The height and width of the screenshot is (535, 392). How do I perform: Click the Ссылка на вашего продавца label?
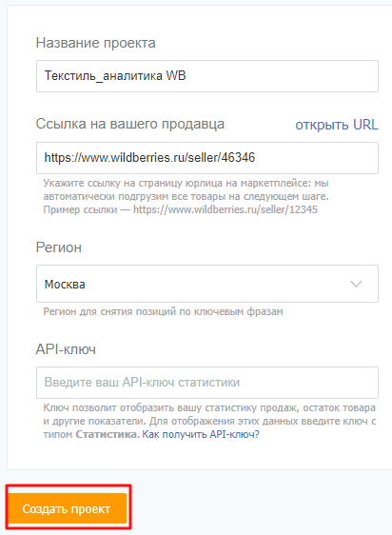pos(130,124)
